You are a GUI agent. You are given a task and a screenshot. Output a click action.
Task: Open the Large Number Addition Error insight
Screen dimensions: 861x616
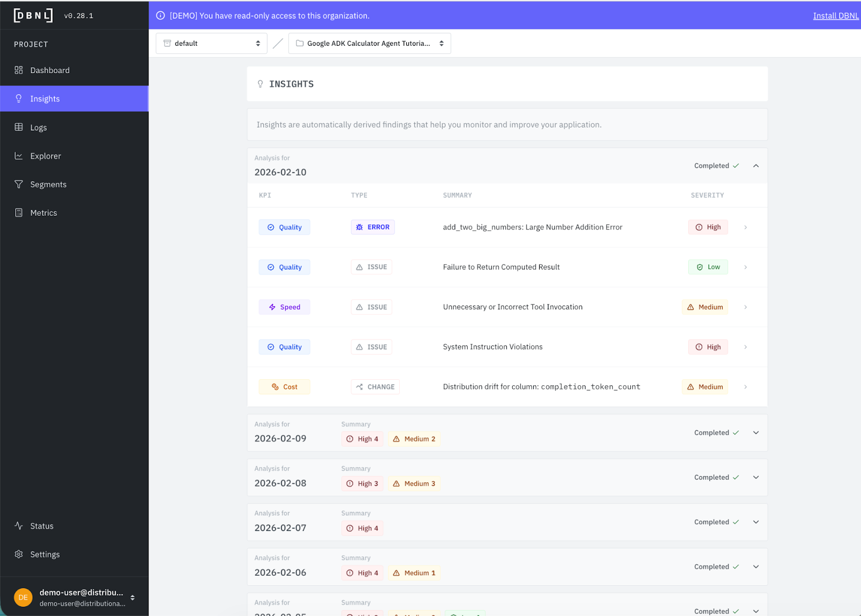point(507,227)
